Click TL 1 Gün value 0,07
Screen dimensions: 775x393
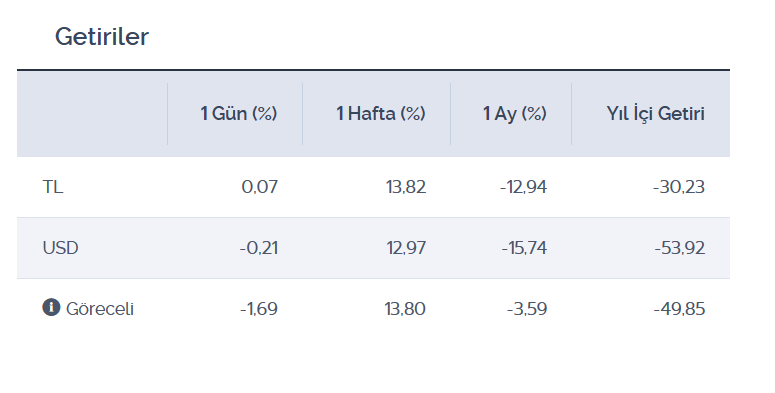[x=259, y=187]
